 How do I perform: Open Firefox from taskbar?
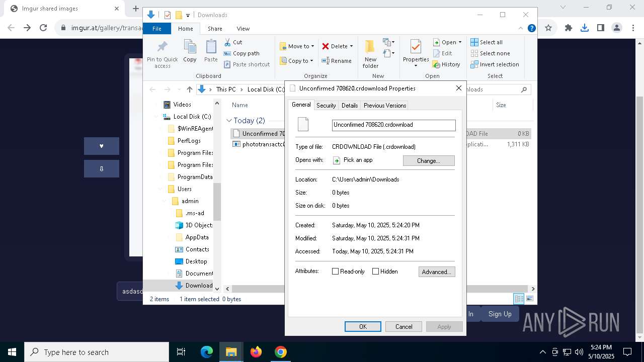pos(256,352)
